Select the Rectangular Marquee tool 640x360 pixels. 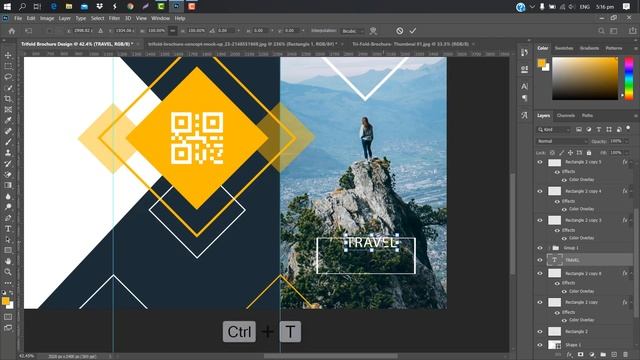[x=8, y=66]
